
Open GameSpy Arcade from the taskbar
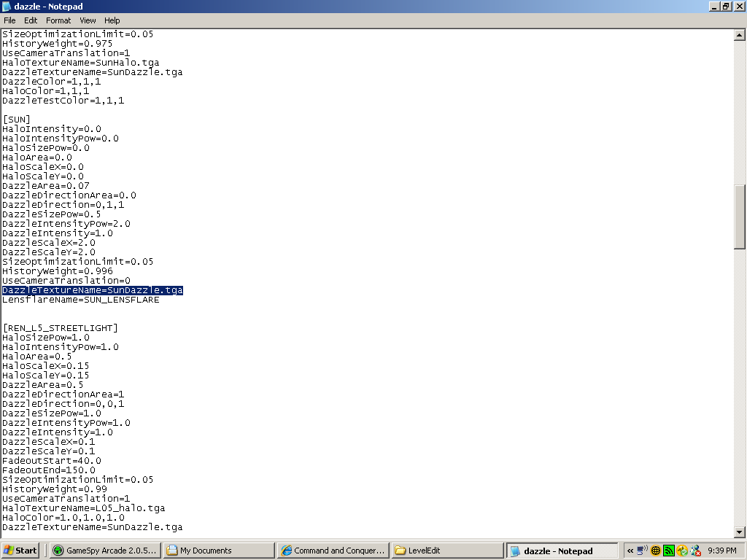(x=105, y=551)
